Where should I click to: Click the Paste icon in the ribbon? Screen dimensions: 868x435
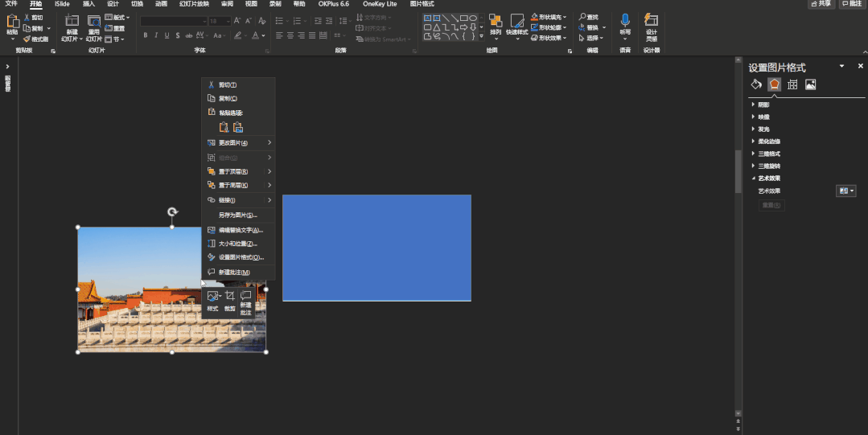click(x=12, y=23)
